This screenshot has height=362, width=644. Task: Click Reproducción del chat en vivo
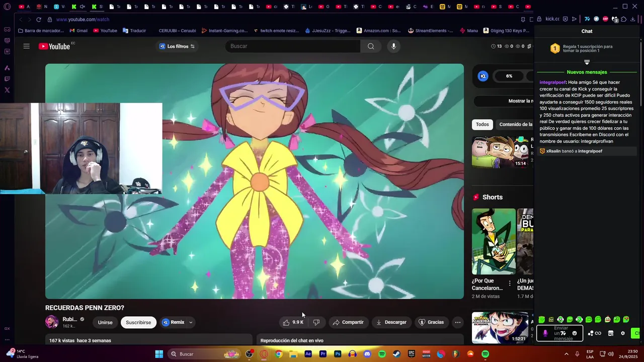click(292, 340)
